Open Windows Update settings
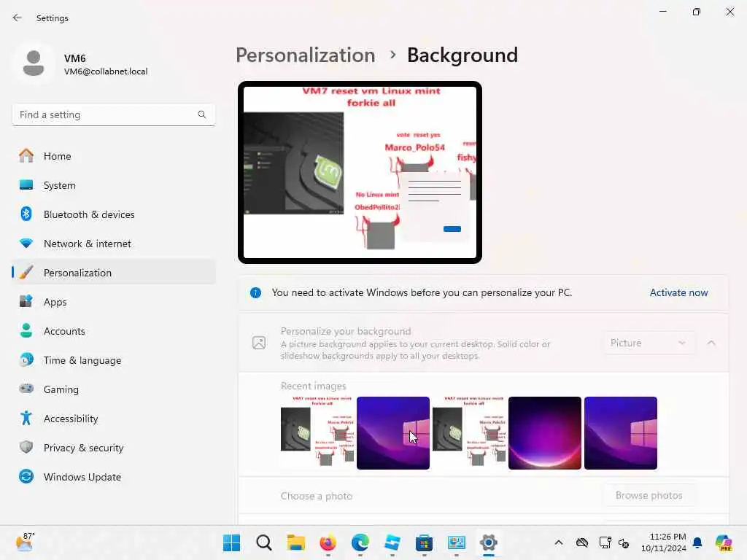 tap(113, 477)
